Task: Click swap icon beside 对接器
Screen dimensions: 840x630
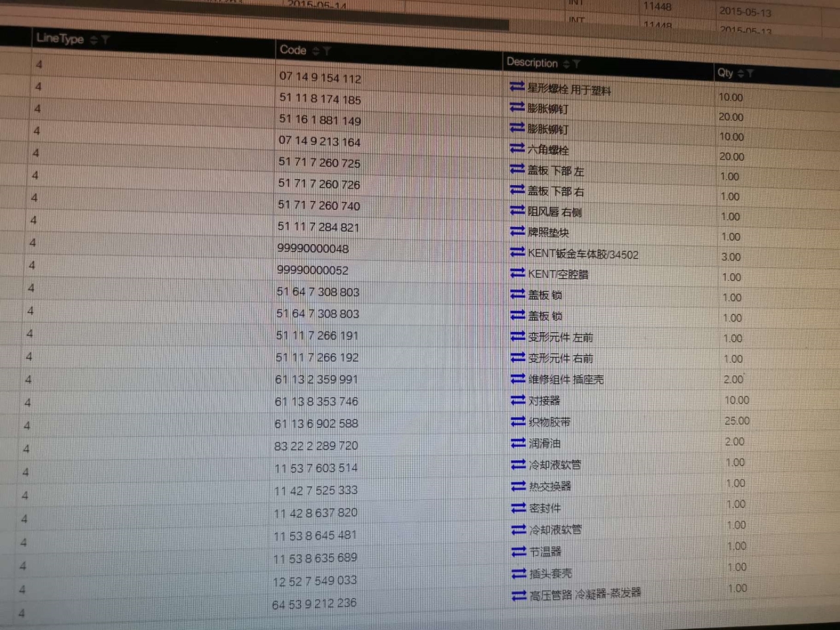Action: 518,399
